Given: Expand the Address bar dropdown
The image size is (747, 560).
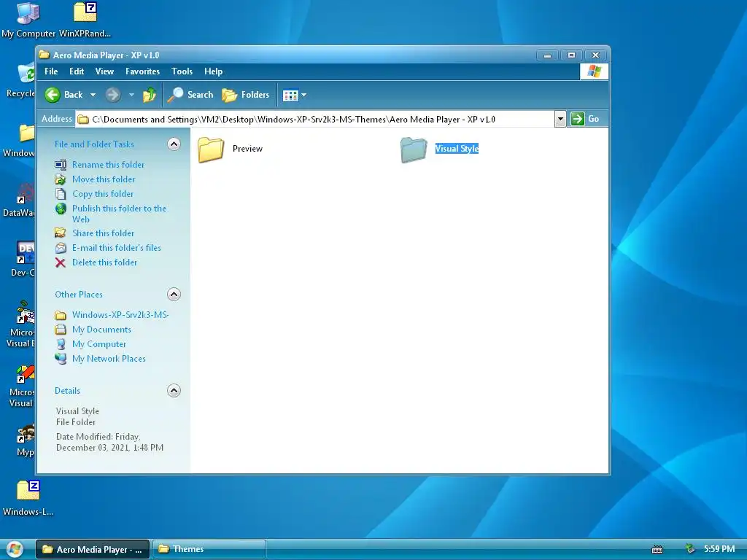Looking at the screenshot, I should click(560, 119).
